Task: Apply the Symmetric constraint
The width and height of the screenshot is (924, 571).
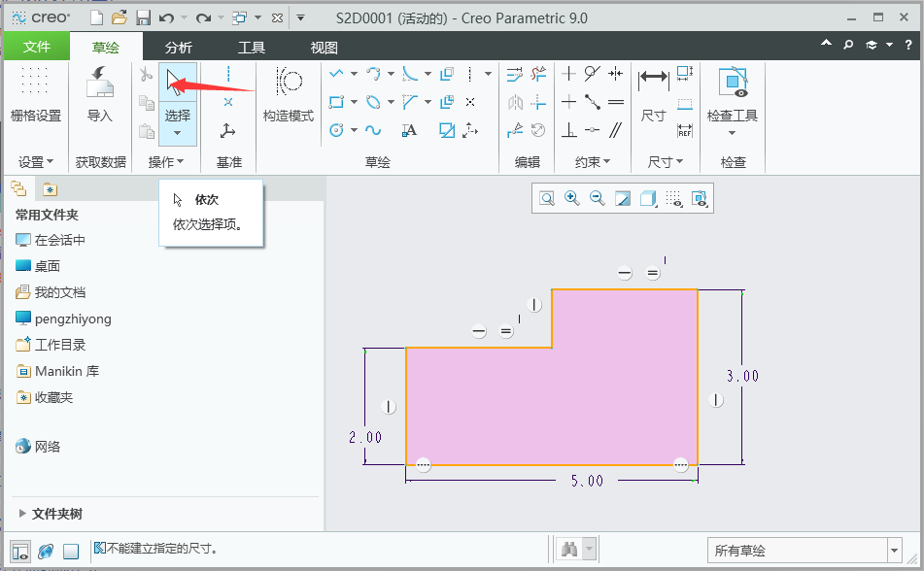Action: [616, 74]
